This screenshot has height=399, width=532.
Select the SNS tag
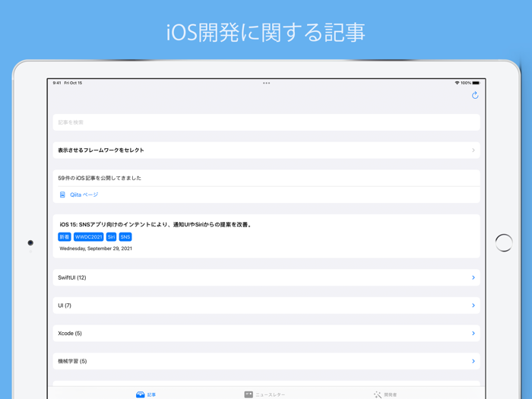125,237
